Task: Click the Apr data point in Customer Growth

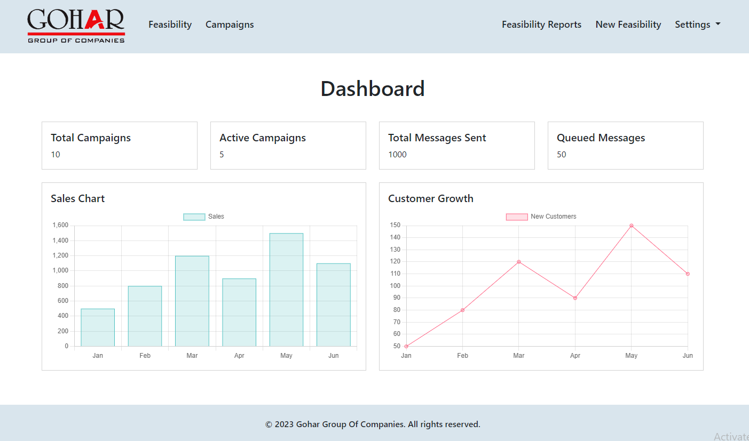Action: [575, 298]
